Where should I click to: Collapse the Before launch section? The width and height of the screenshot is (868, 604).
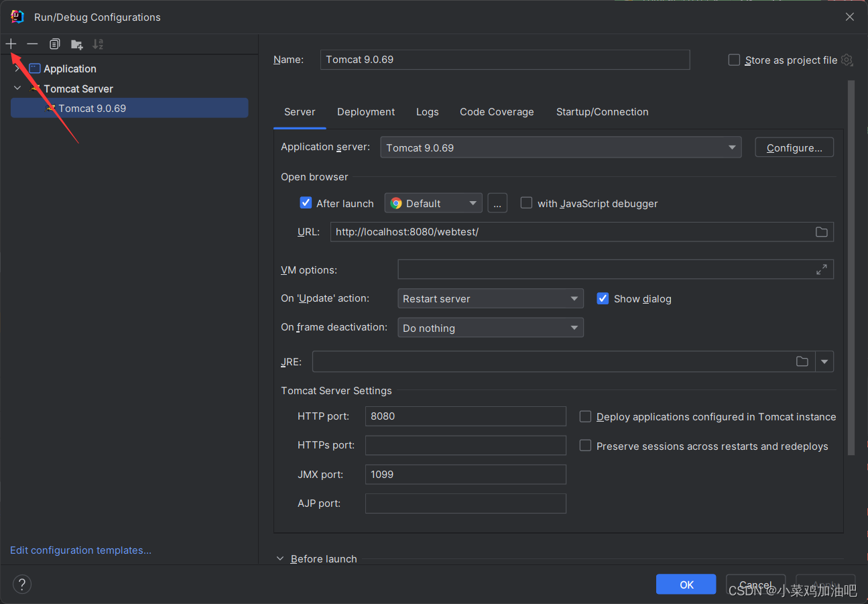click(x=280, y=558)
